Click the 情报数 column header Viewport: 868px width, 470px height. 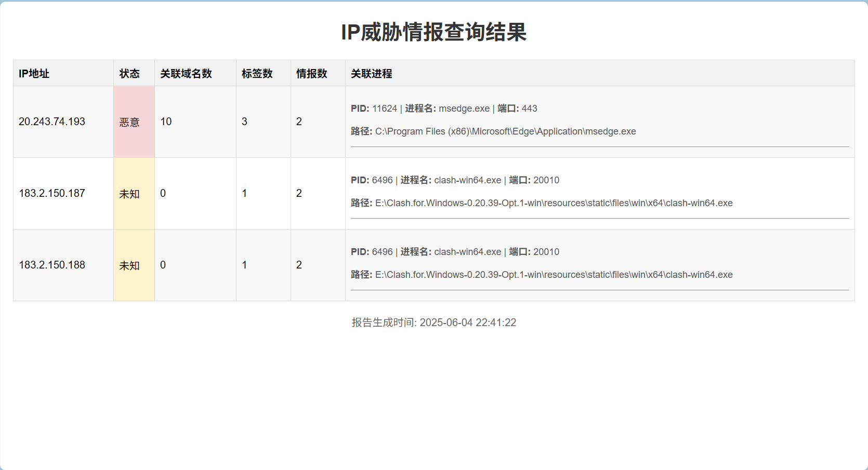[310, 73]
